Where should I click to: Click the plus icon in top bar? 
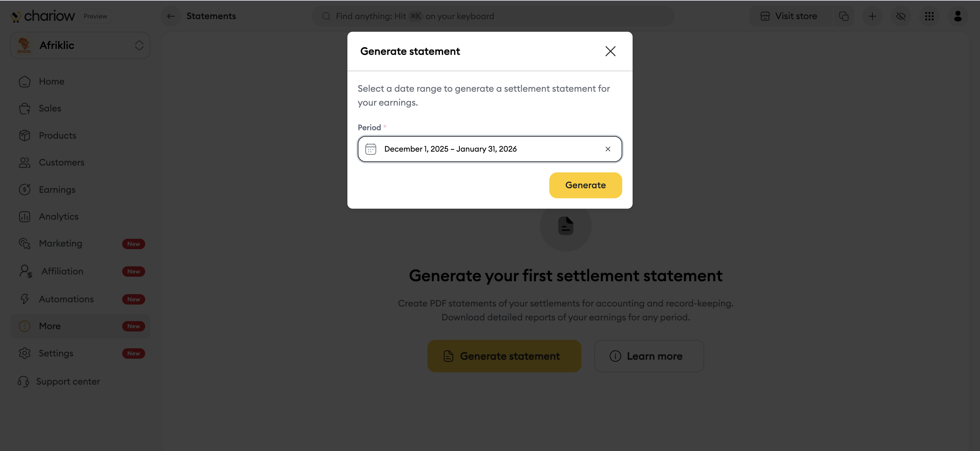click(872, 16)
